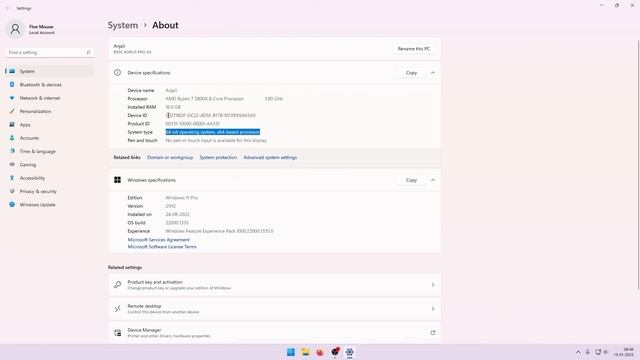
Task: Click the taskbar clock and date
Action: pos(624,352)
